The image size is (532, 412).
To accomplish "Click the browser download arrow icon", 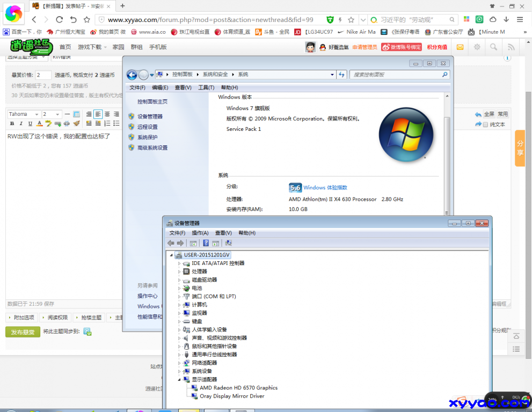I will point(506,19).
